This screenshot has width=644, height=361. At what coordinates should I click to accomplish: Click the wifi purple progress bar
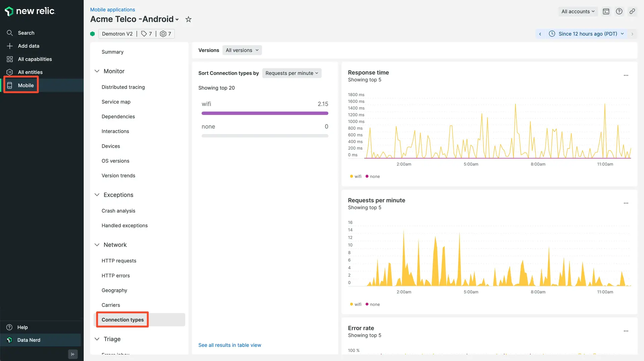pos(265,113)
